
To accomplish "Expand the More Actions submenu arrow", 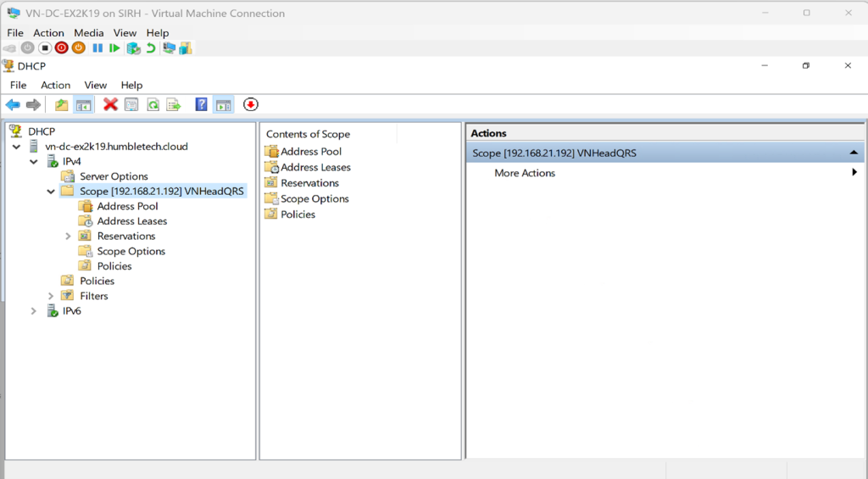I will pyautogui.click(x=854, y=173).
